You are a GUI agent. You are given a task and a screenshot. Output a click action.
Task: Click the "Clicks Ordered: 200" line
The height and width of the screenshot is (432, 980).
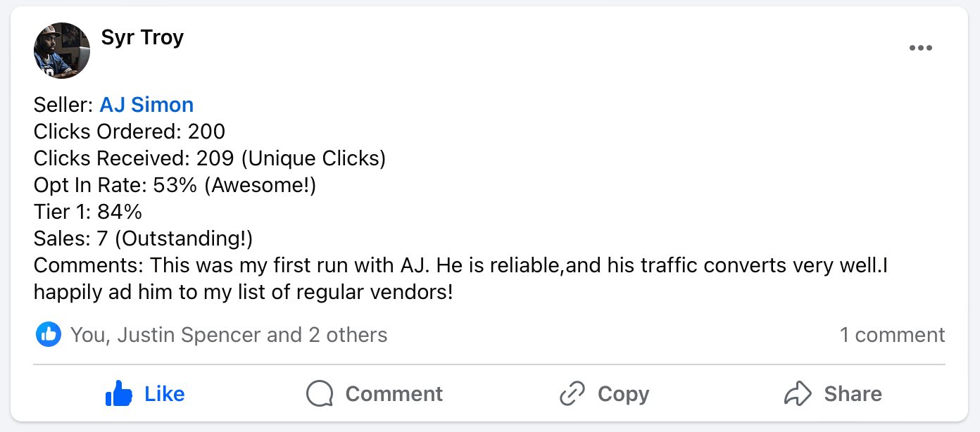coord(130,132)
